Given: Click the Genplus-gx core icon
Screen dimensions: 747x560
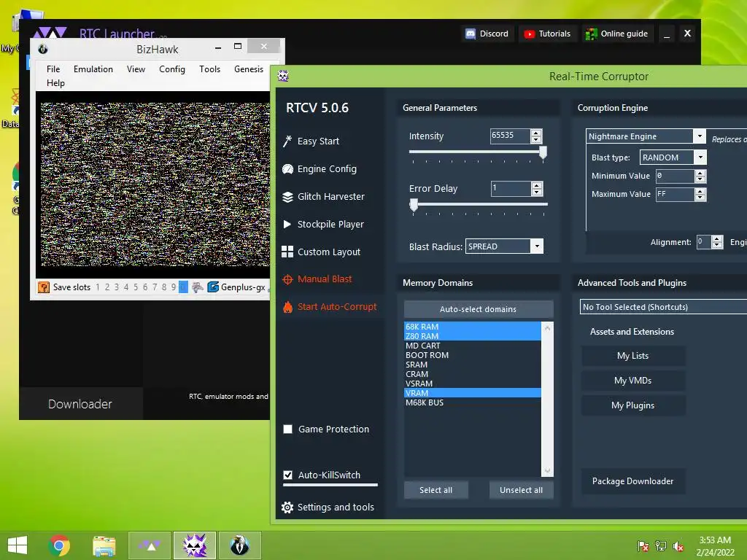Looking at the screenshot, I should pos(213,287).
